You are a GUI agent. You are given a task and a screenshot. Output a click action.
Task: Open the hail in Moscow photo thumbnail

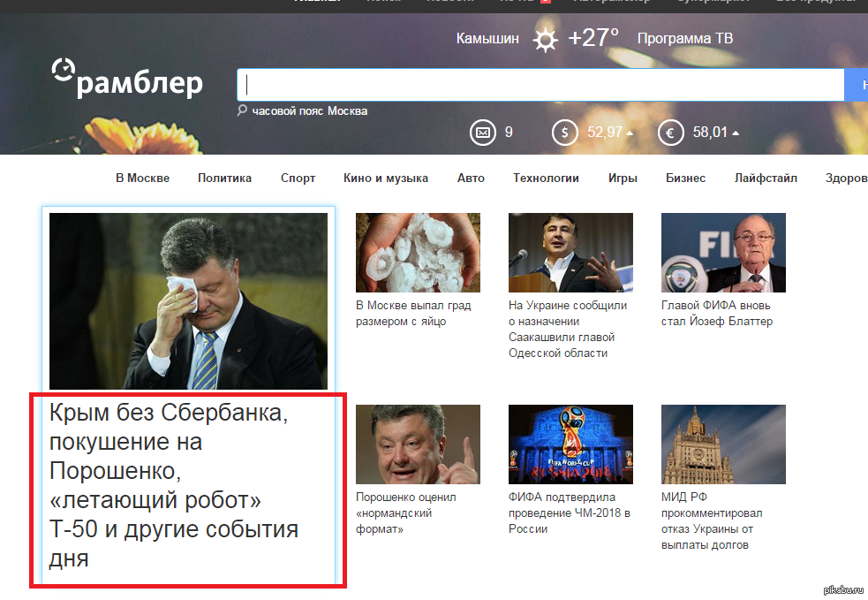[418, 253]
